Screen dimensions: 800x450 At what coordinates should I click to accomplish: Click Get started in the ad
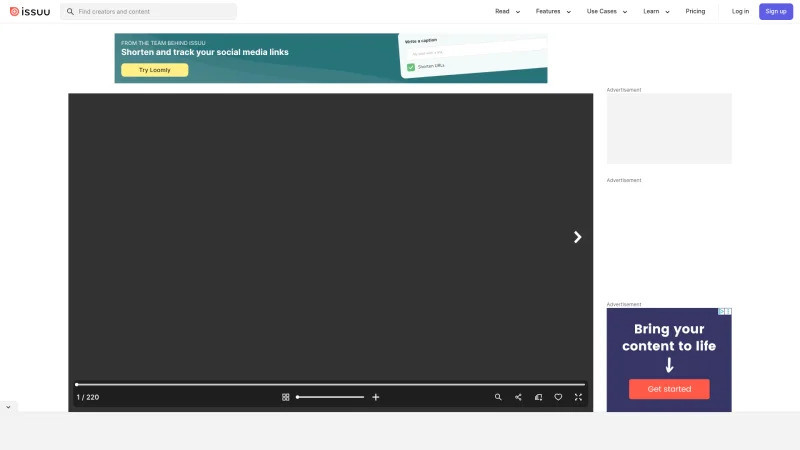[x=669, y=389]
